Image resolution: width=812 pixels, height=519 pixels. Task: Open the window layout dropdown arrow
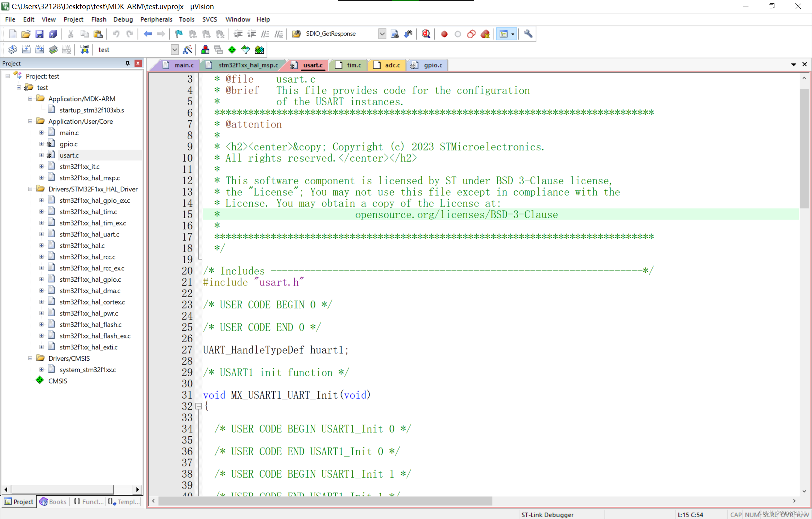pos(513,34)
